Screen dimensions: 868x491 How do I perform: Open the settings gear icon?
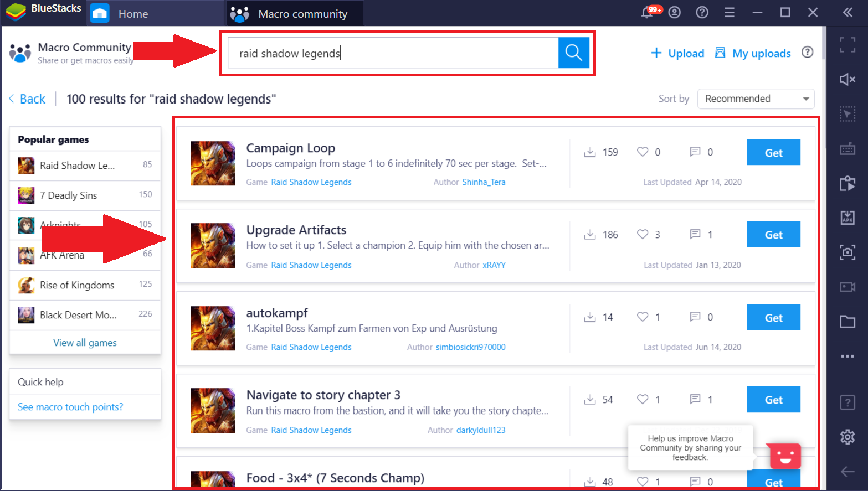[848, 437]
